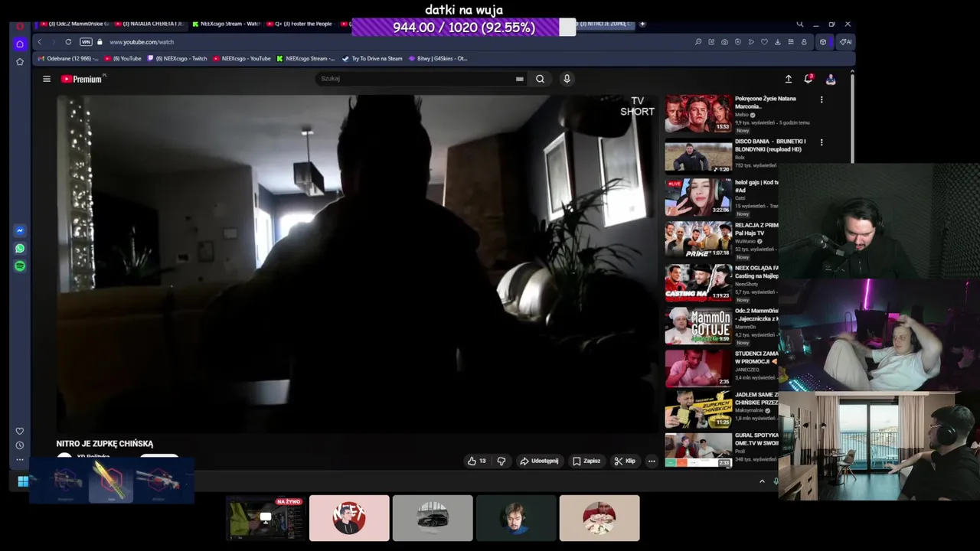This screenshot has height=551, width=980.
Task: Dislike the video with the thumbs-down icon
Action: pyautogui.click(x=501, y=461)
